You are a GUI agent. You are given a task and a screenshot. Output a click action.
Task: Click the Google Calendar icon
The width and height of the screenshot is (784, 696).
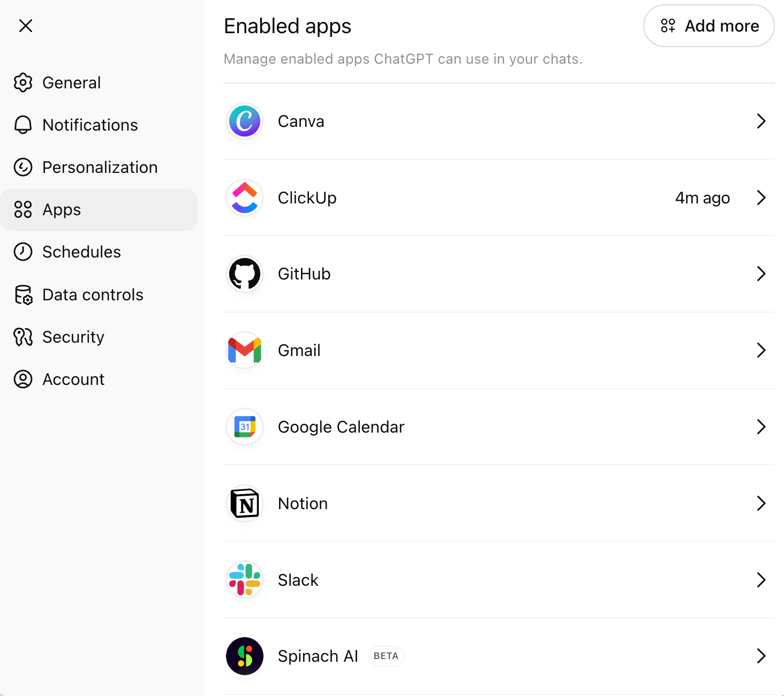(245, 427)
